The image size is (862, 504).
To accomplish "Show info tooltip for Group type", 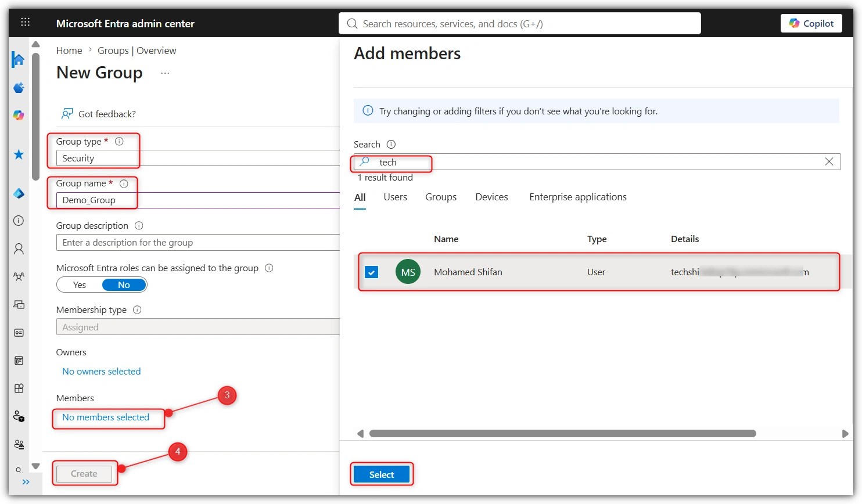I will (x=119, y=141).
